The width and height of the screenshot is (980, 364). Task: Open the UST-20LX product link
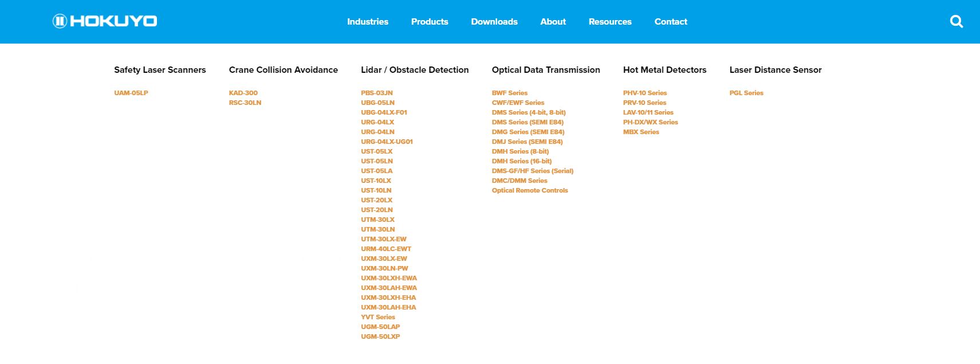click(376, 200)
